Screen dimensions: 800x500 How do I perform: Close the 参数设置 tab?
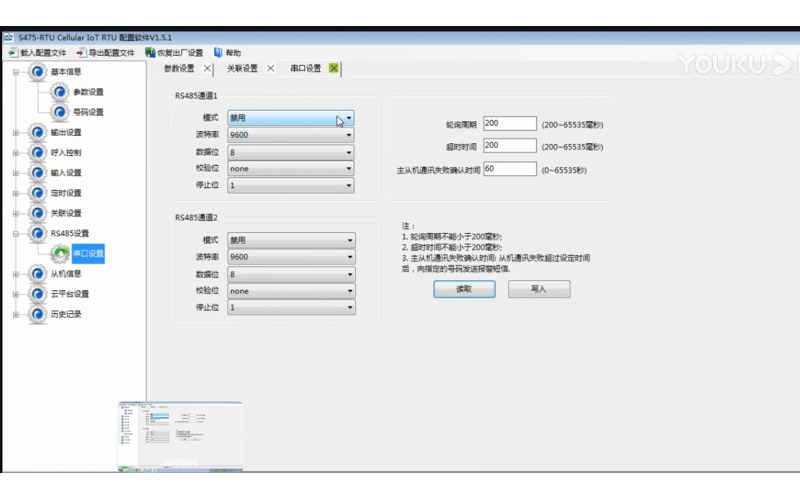[207, 68]
